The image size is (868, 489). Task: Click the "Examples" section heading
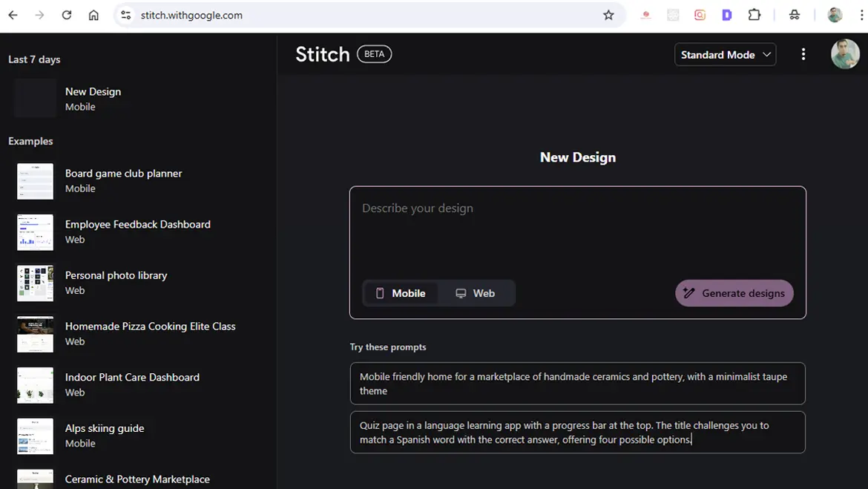click(30, 141)
